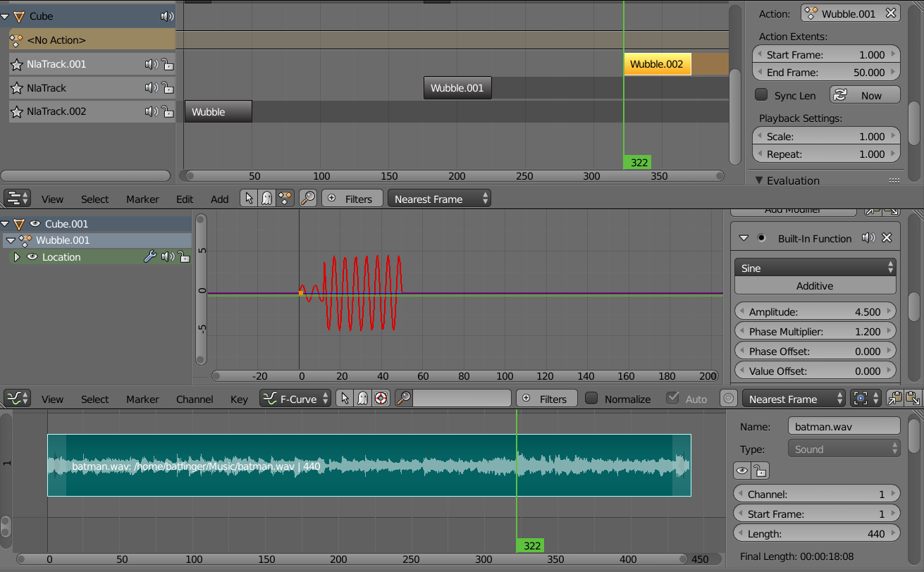Remove the Built-In Function modifier with X
The height and width of the screenshot is (572, 924).
pos(887,238)
